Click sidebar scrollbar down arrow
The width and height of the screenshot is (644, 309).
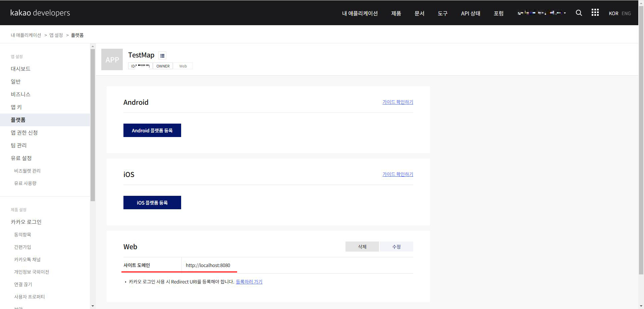pos(93,306)
